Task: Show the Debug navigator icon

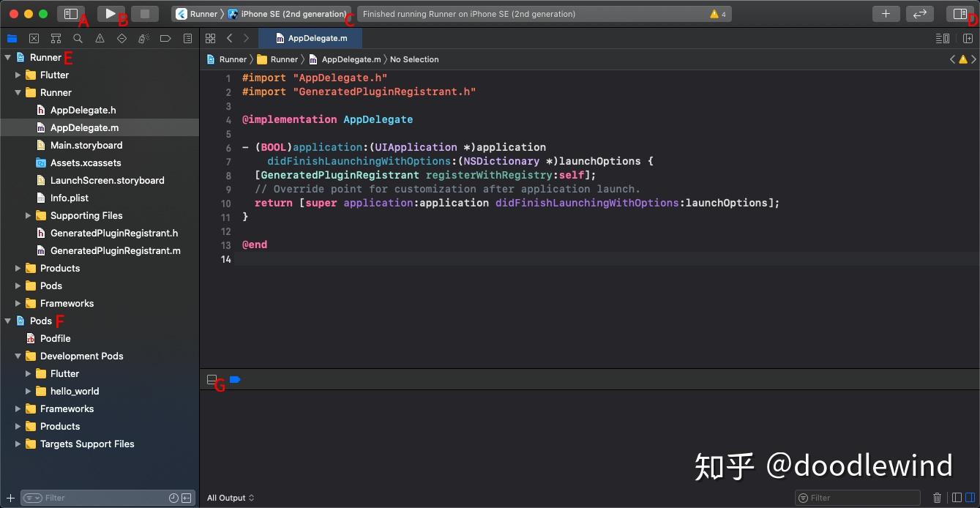Action: coord(143,38)
